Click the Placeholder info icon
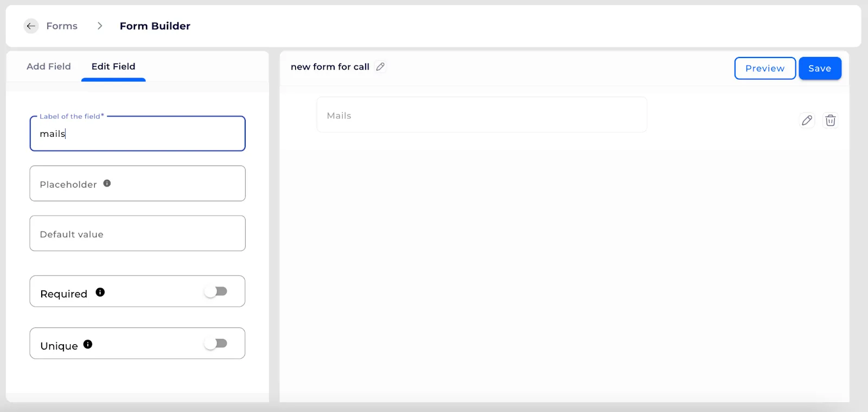Viewport: 868px width, 412px height. click(x=107, y=183)
